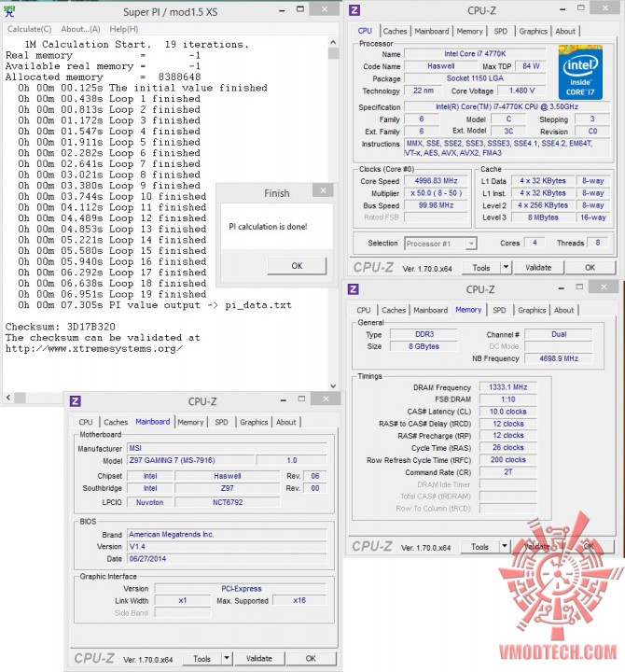Click the LPCIO NCT6792 value
The width and height of the screenshot is (625, 672).
coord(228,502)
